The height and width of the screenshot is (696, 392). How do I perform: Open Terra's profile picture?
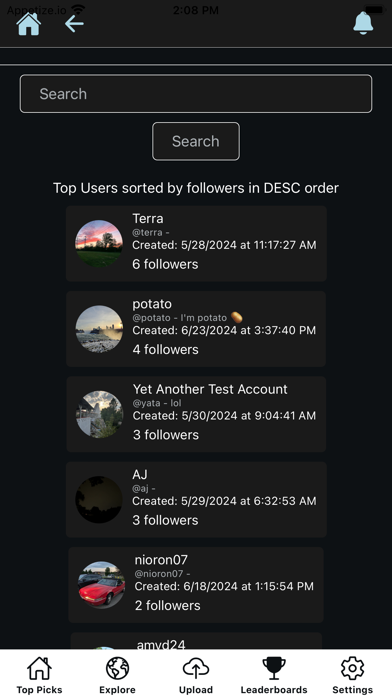[99, 244]
